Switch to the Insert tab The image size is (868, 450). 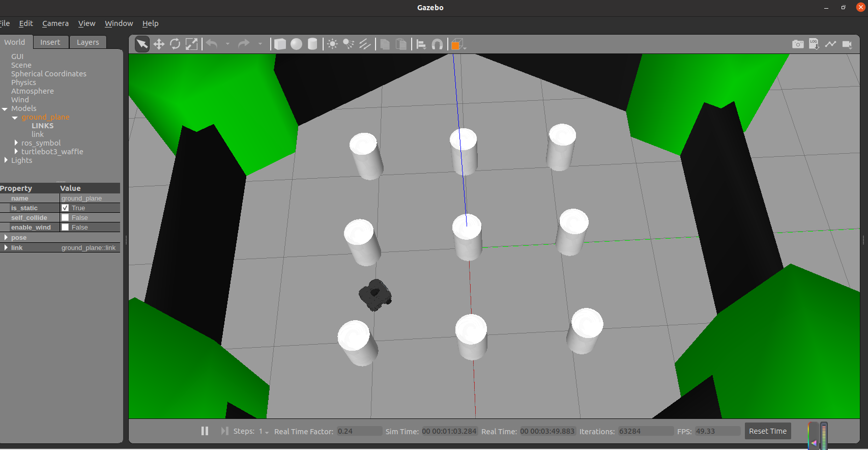(50, 42)
